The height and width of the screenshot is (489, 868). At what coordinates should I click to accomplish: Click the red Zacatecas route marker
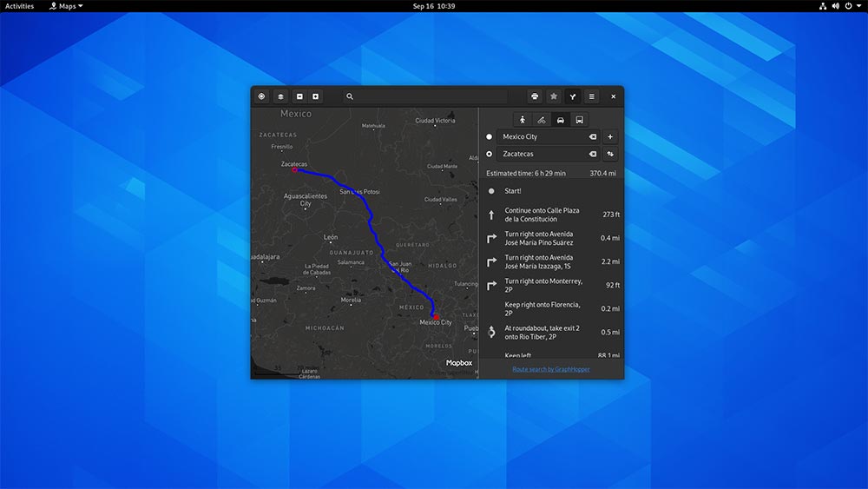click(x=295, y=170)
